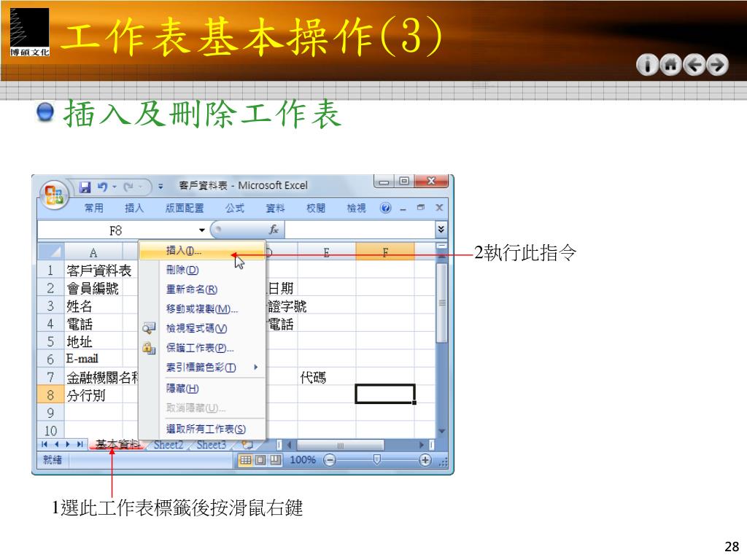Click the zoom slider handle
Screen dimensions: 747x560
[377, 459]
